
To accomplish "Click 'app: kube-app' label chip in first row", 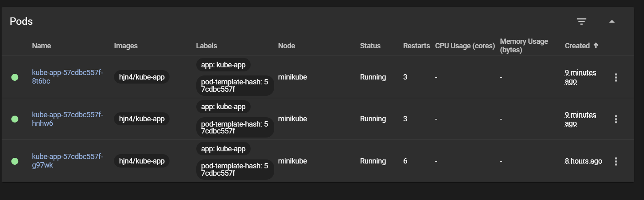I will 223,65.
